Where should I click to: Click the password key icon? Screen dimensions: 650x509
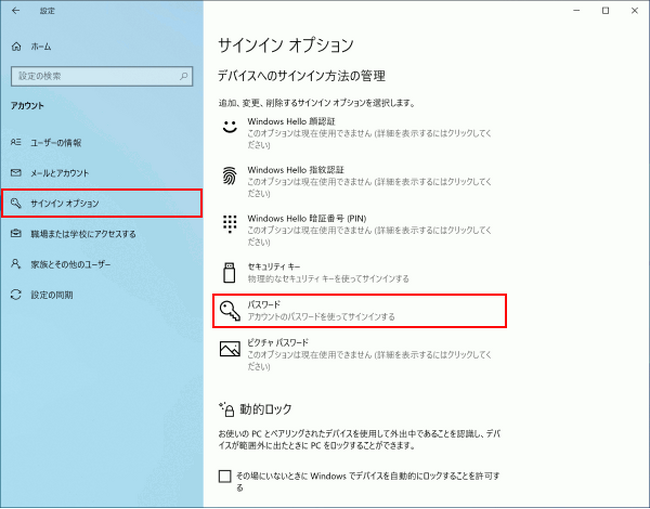229,311
